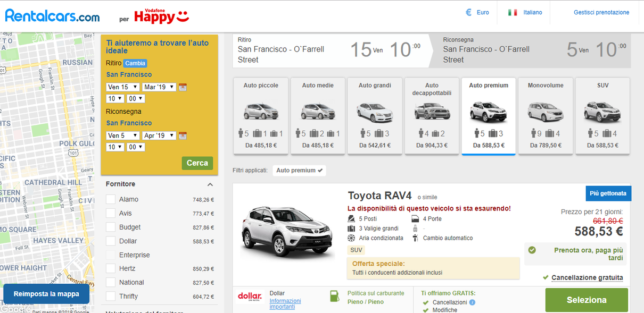Tick the Avis supplier checkbox

coord(111,213)
